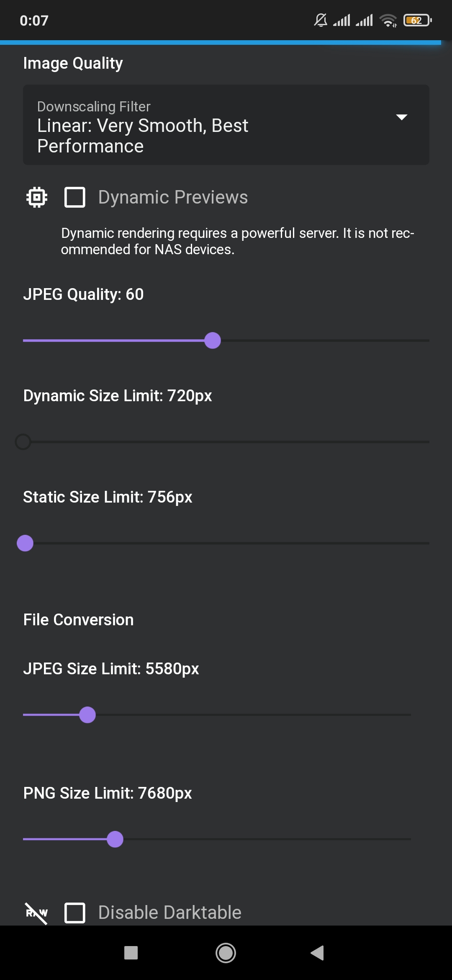452x980 pixels.
Task: Click the muted notification bell icon
Action: point(320,19)
